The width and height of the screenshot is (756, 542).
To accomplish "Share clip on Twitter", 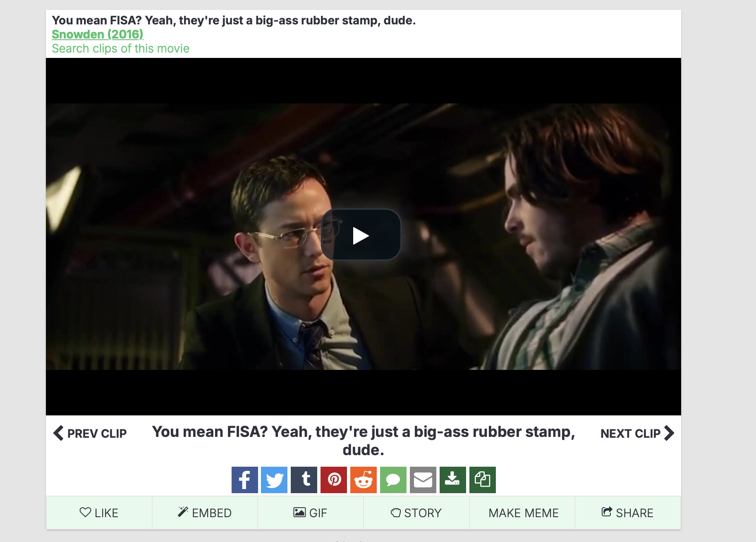I will click(274, 480).
